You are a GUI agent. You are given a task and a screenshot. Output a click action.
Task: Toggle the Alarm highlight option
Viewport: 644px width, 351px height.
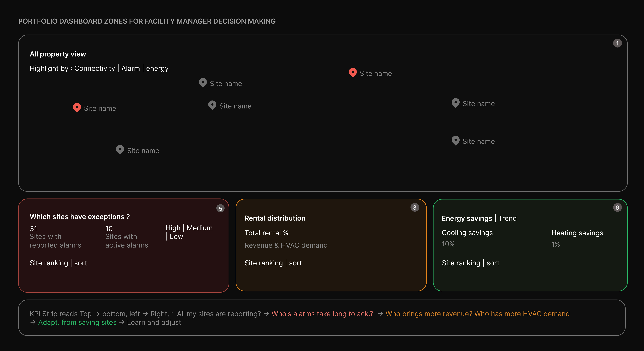pos(131,68)
